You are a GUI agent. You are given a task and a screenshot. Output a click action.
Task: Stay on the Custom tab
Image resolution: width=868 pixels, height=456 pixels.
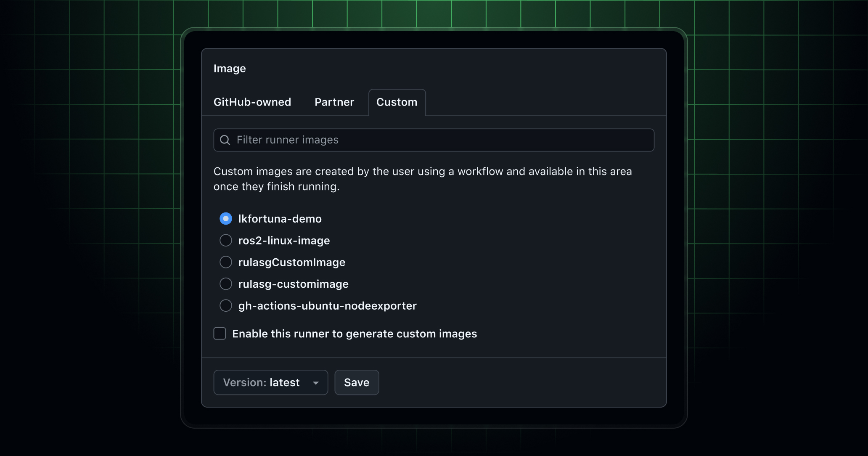pyautogui.click(x=397, y=102)
